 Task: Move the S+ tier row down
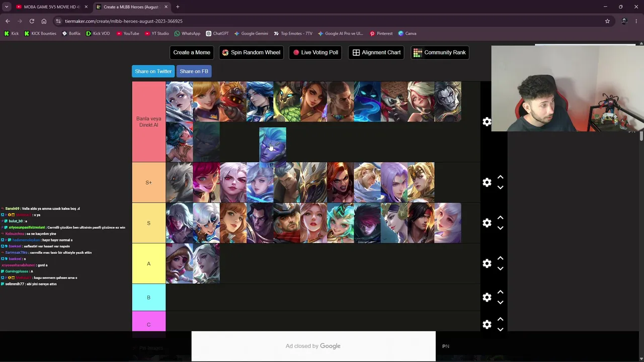500,188
